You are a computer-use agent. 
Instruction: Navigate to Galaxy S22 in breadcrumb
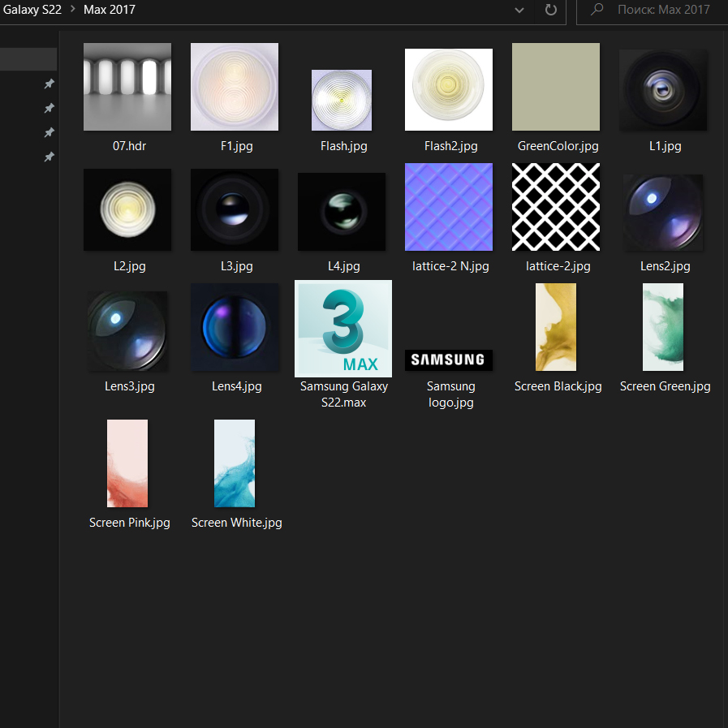click(32, 11)
